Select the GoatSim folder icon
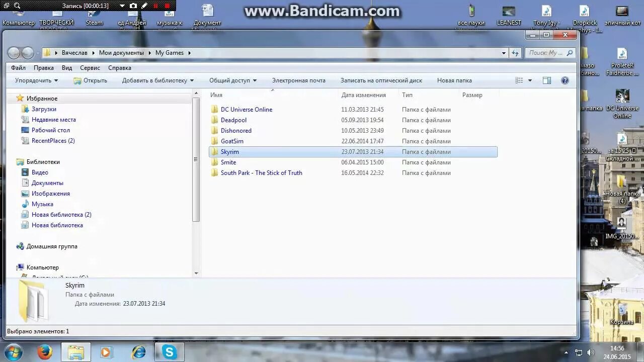Screen dimensions: 644x362 (215, 141)
